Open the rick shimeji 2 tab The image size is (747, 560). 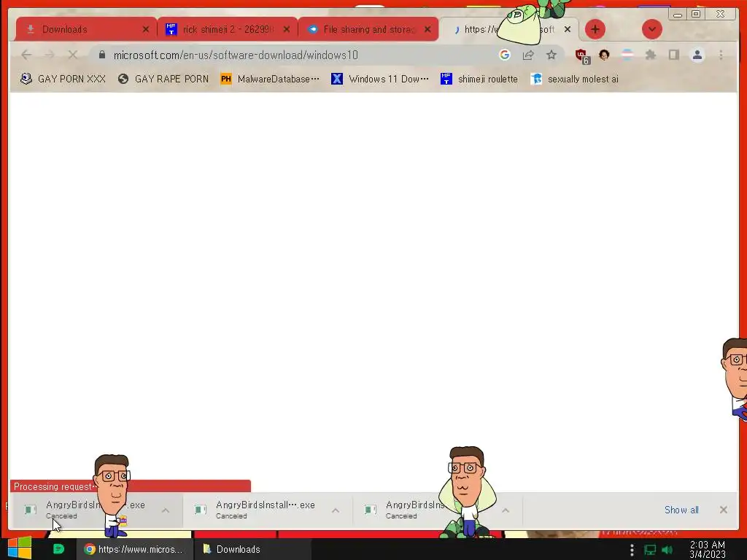coord(228,29)
